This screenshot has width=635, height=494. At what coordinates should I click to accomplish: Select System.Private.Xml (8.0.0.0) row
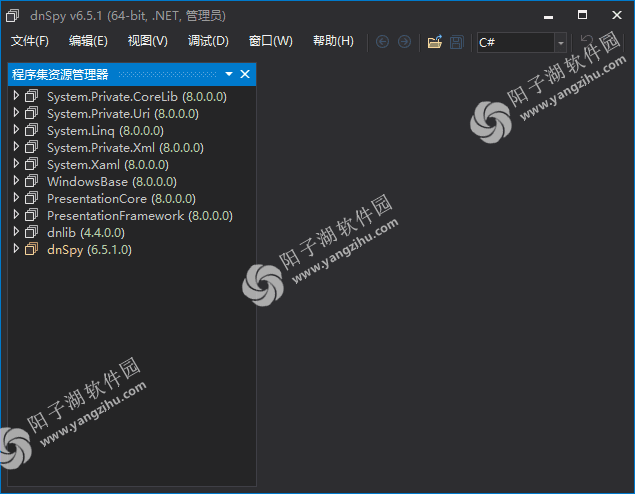(x=132, y=147)
